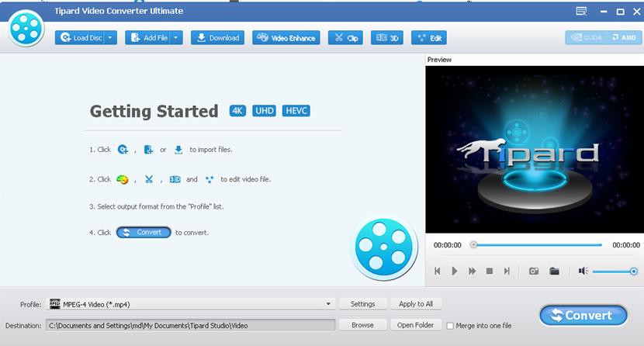
Task: Click the Destination path field
Action: 190,325
